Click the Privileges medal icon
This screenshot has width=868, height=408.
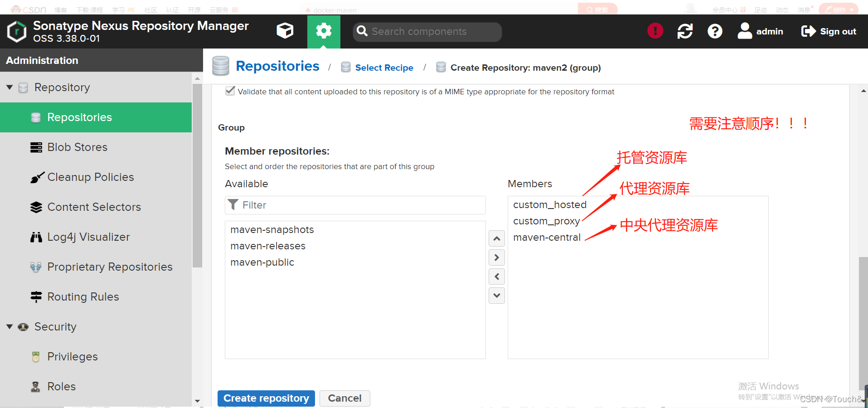click(36, 357)
